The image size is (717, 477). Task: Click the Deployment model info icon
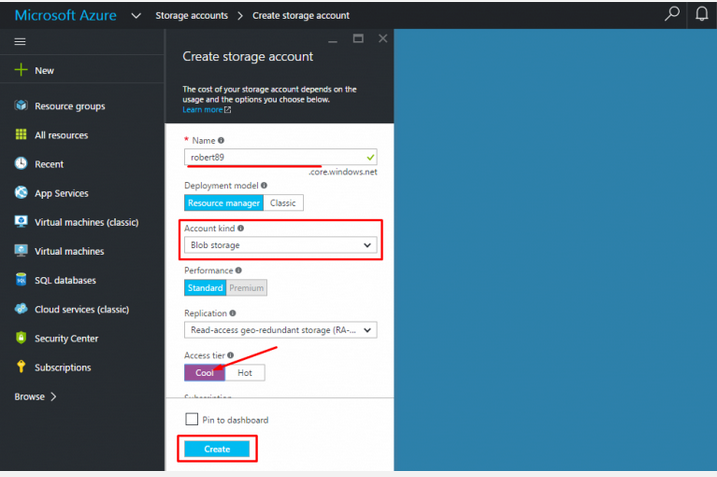tap(264, 185)
